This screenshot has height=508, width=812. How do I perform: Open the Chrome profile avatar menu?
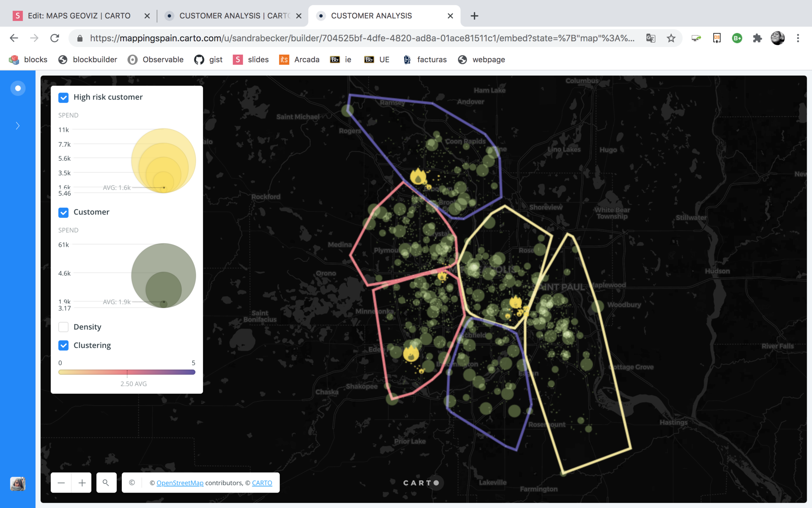click(777, 38)
